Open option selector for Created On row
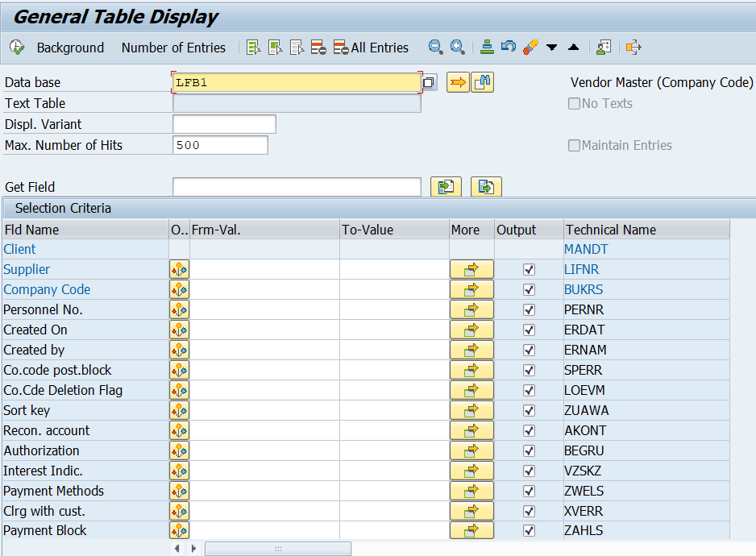This screenshot has height=556, width=756. pyautogui.click(x=180, y=330)
